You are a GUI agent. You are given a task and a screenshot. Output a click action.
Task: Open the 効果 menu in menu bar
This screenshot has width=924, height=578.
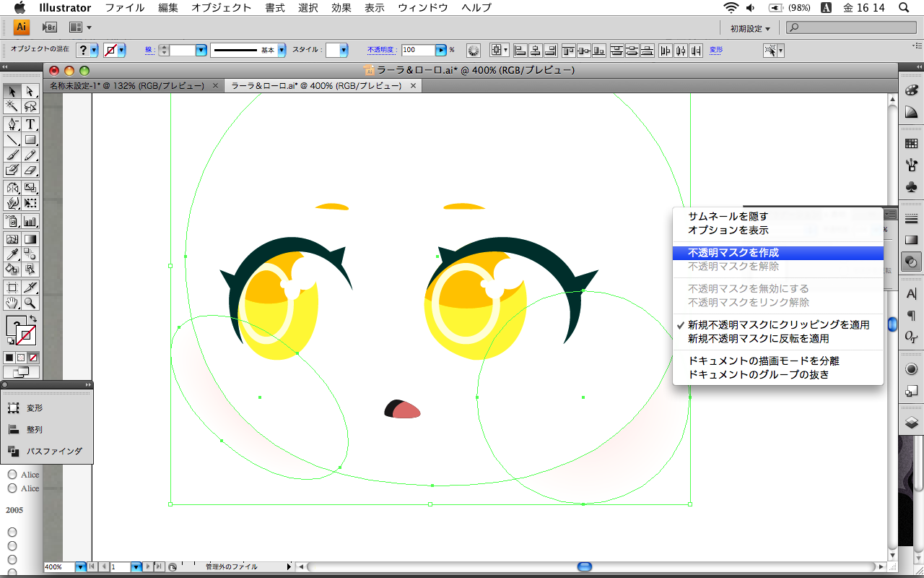coord(341,8)
